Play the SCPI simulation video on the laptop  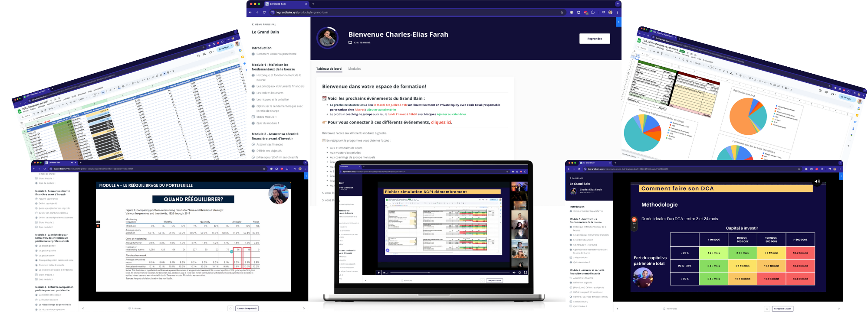379,273
